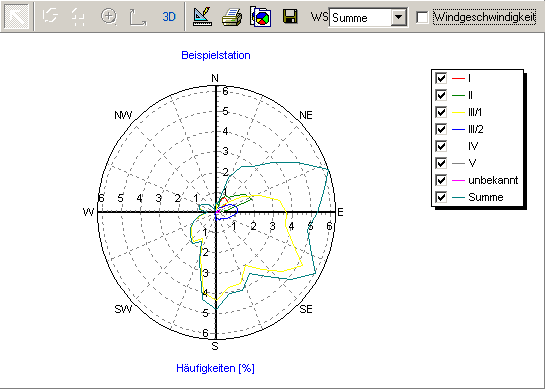Image resolution: width=545 pixels, height=389 pixels.
Task: Click the Häufigkeiten [%] axis label
Action: pos(215,368)
